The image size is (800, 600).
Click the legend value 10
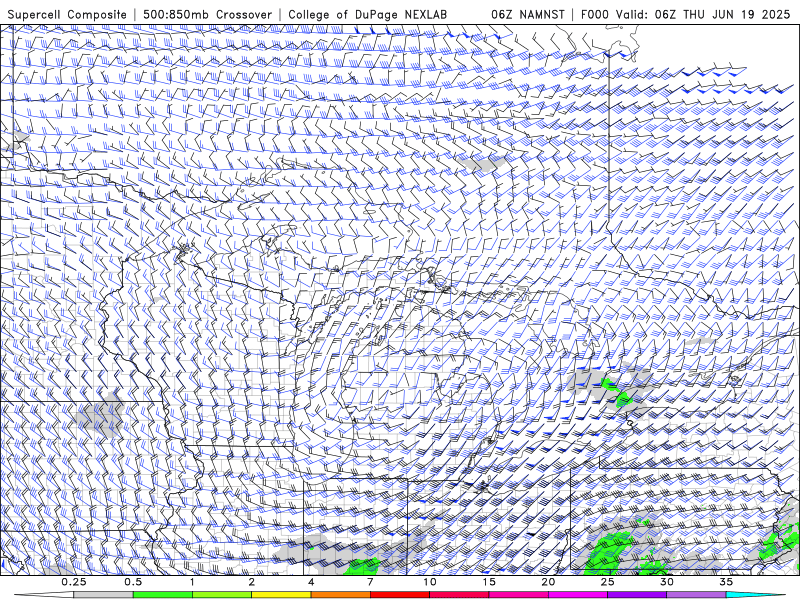pos(430,582)
